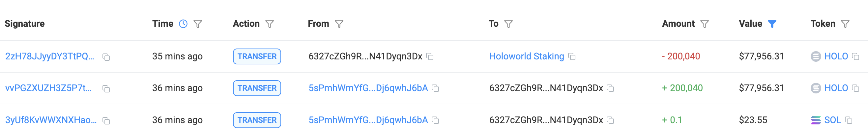Click the active blue Value filter
Image resolution: width=868 pixels, height=136 pixels.
(x=772, y=24)
